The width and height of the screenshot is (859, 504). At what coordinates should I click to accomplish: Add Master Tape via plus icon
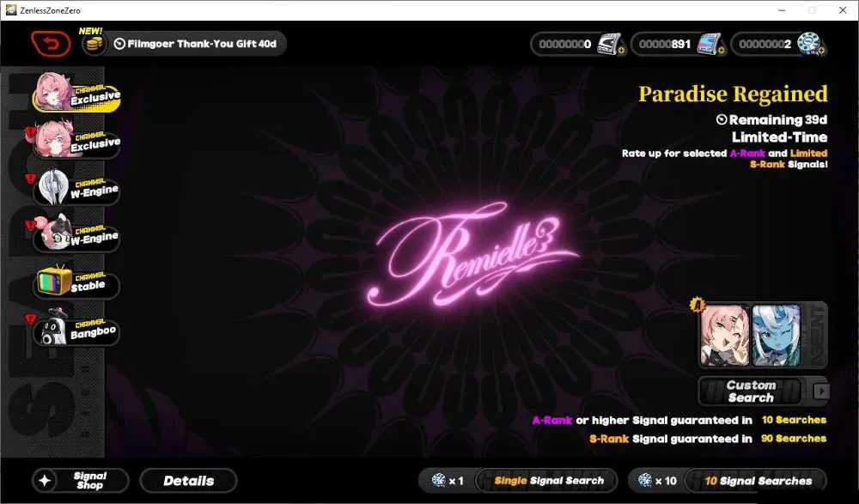[622, 51]
